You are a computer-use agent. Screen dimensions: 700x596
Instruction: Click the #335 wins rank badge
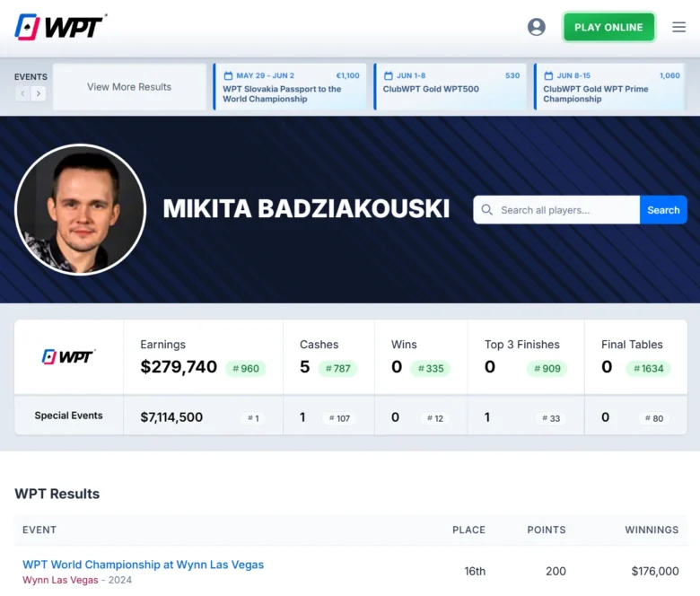coord(431,369)
